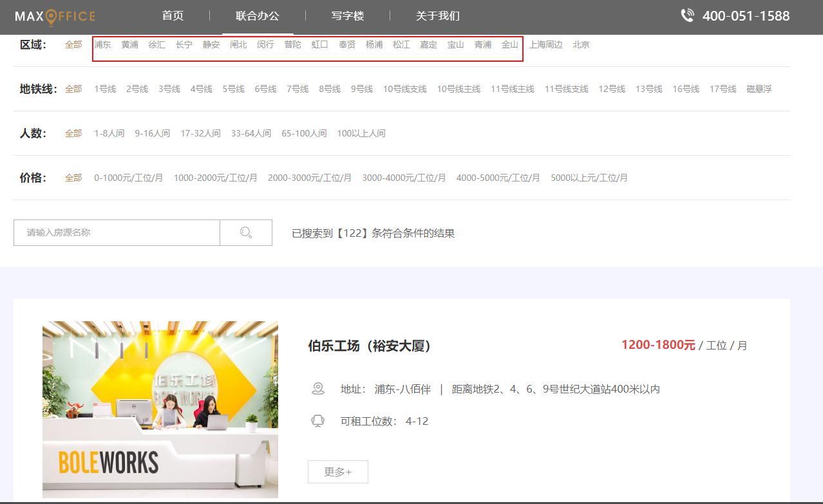Filter by 青浦 district
The image size is (823, 504).
coord(483,44)
